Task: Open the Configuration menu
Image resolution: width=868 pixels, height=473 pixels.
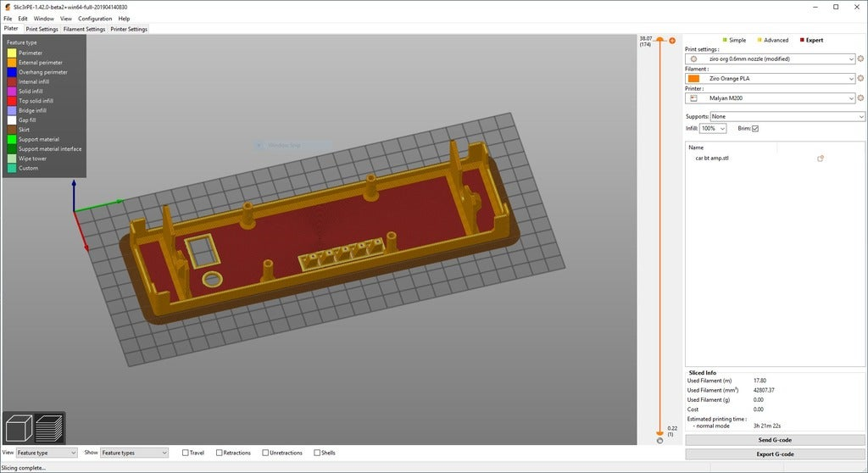Action: pyautogui.click(x=95, y=18)
